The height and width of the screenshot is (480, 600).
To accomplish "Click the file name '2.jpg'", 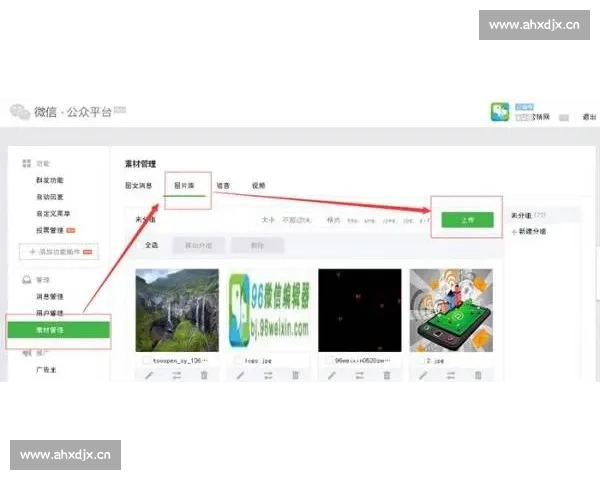I will tap(435, 361).
